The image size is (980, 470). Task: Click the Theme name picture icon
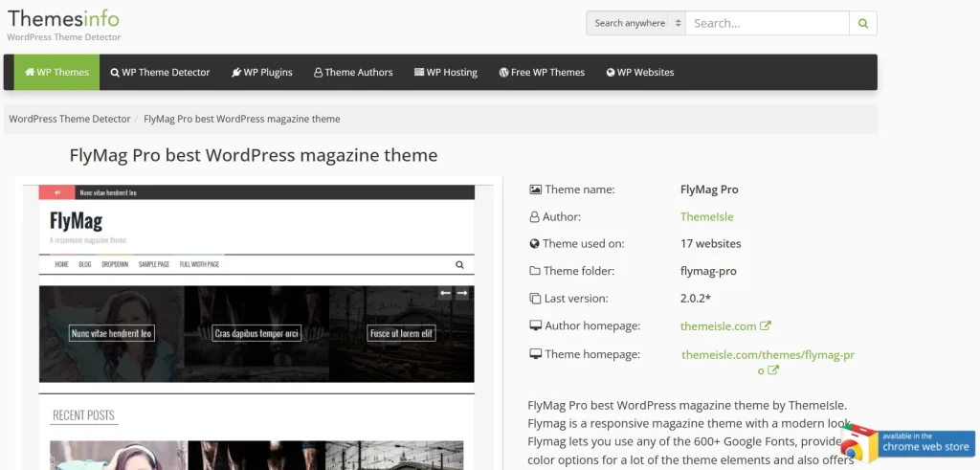point(535,190)
